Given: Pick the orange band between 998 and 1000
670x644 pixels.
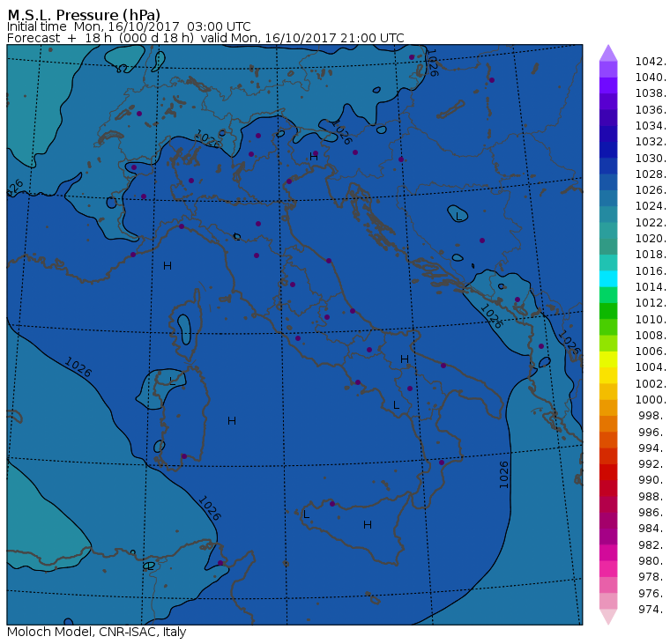Looking at the screenshot, I should (608, 407).
